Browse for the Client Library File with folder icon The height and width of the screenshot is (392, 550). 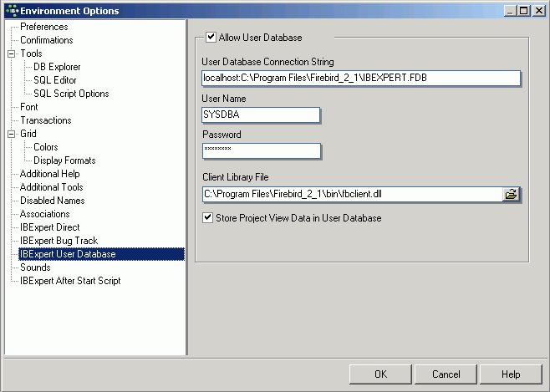[511, 194]
